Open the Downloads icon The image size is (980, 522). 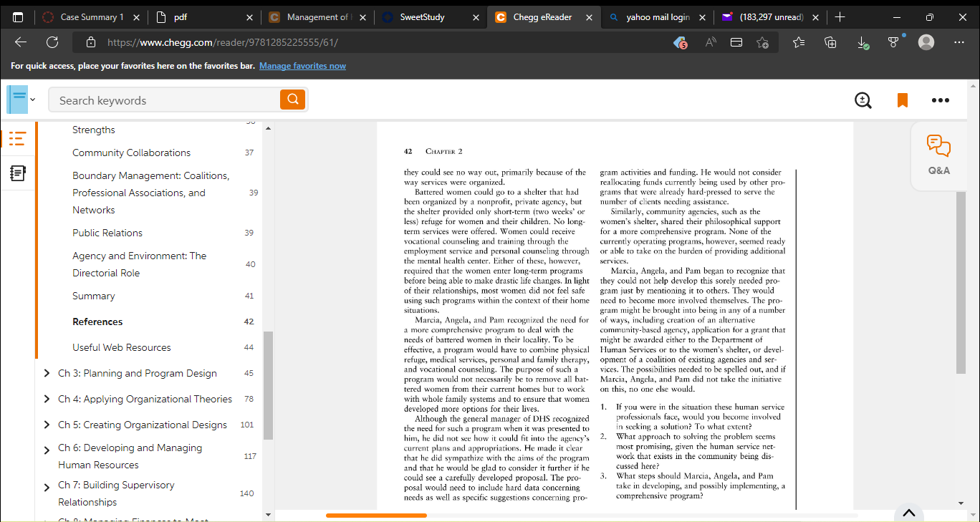point(863,42)
